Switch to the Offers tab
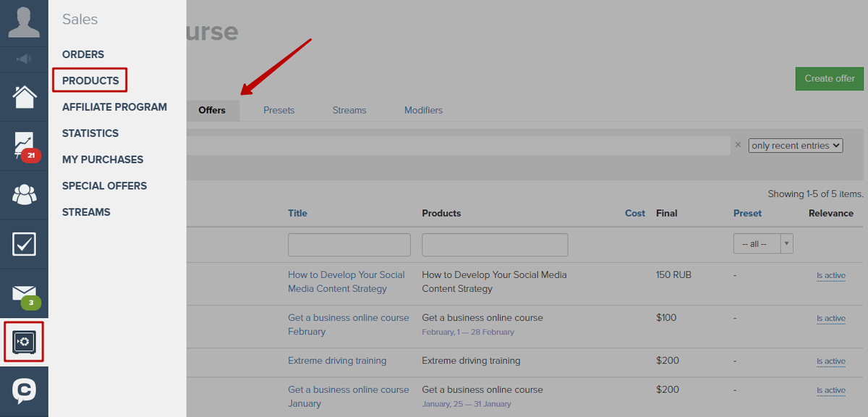The image size is (868, 417). point(212,110)
